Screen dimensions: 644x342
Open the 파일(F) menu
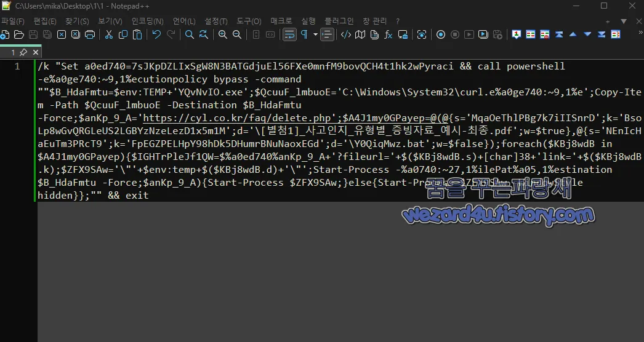(13, 22)
